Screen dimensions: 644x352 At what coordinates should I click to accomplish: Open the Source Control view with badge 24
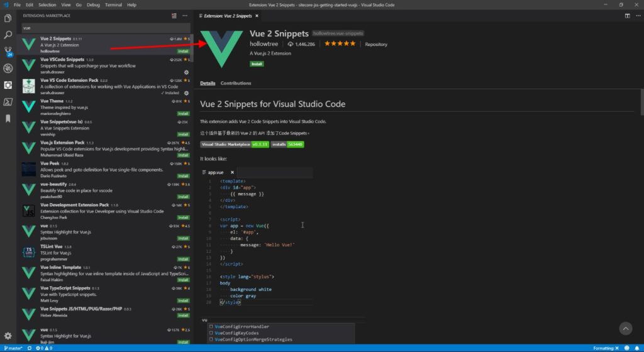coord(8,52)
